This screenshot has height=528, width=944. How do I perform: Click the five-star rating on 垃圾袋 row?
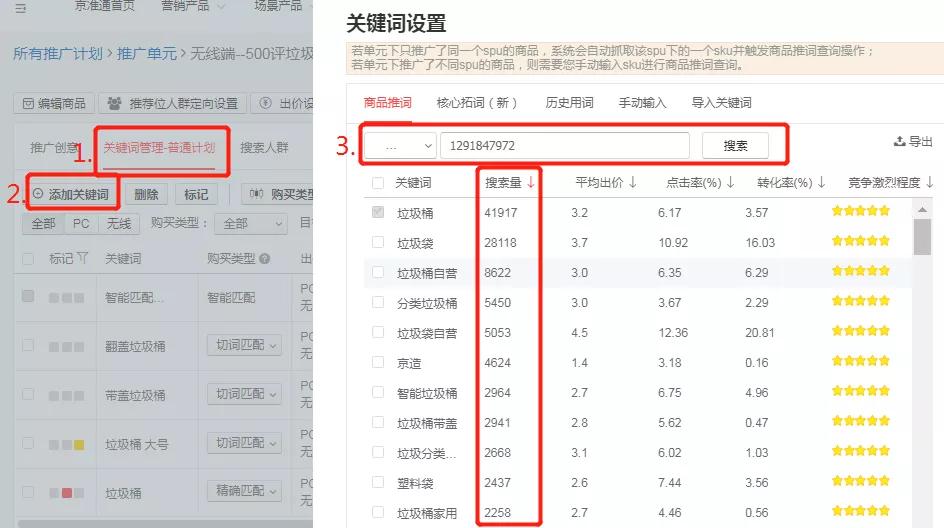click(860, 241)
